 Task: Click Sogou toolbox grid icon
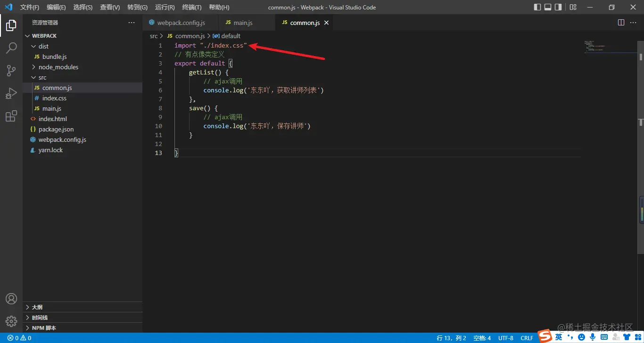coord(637,337)
